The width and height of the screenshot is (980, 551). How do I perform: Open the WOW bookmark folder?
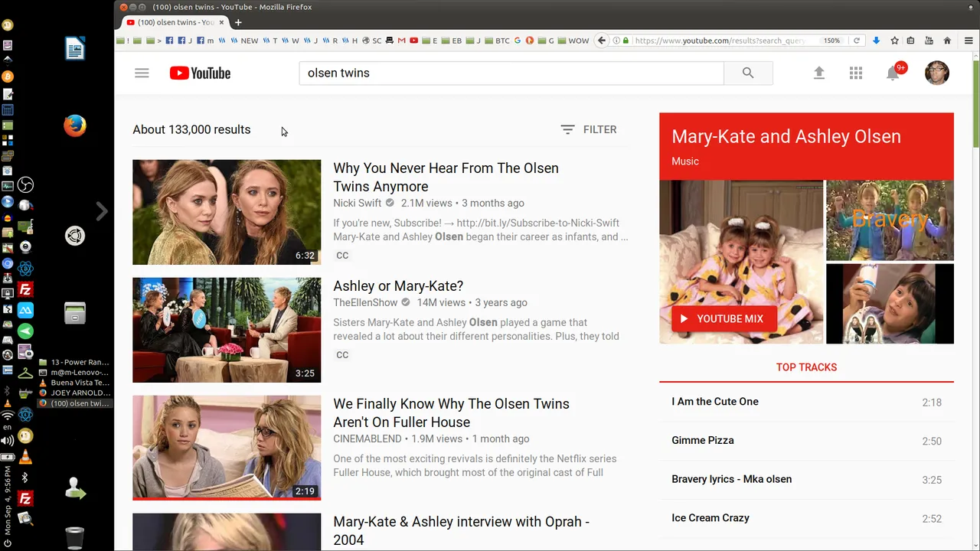coord(573,41)
